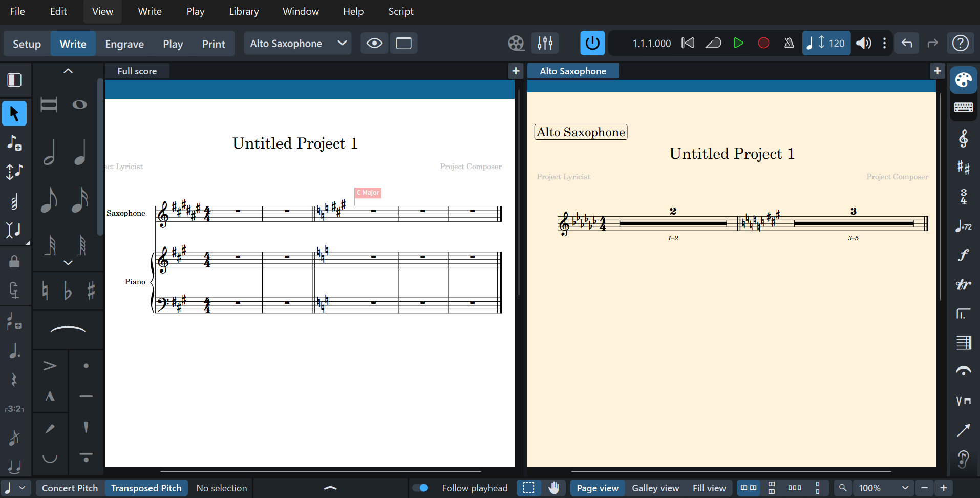Screen dimensions: 980x498
Task: Open the Key Signatures panel
Action: click(963, 168)
